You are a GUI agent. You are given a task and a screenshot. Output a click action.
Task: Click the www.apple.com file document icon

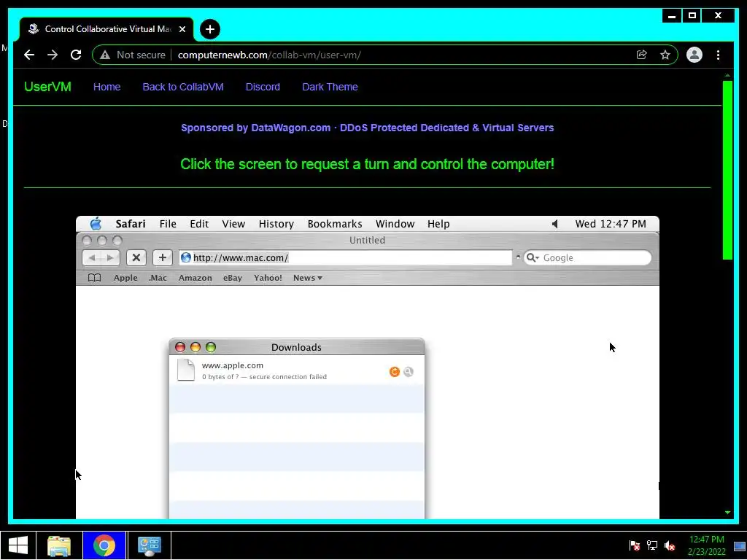pyautogui.click(x=186, y=370)
